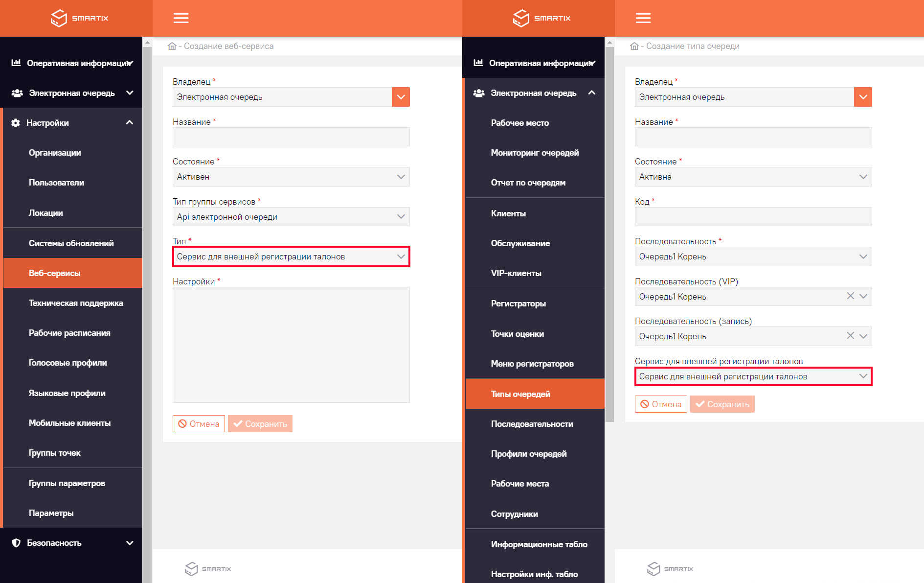
Task: Click 'Отмена' button in web-service form
Action: click(199, 424)
